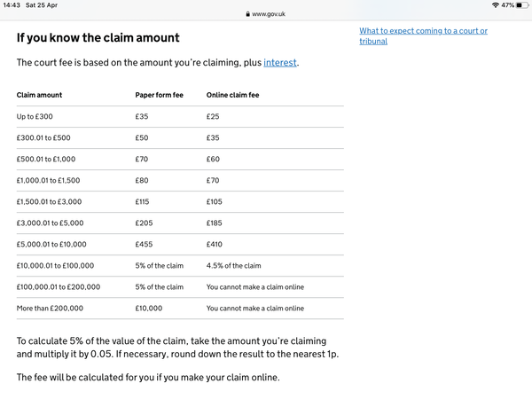Image resolution: width=532 pixels, height=399 pixels.
Task: Tap the padlock icon beside www.gov.uk
Action: [248, 14]
